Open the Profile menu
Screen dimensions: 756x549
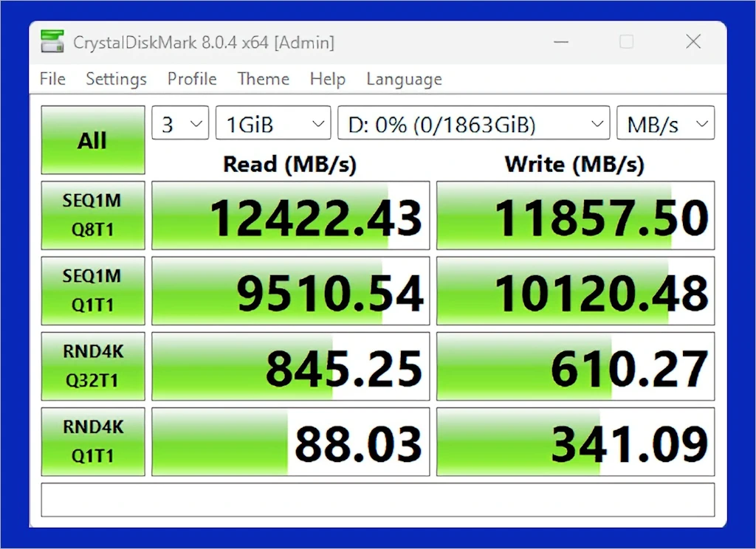[x=192, y=78]
